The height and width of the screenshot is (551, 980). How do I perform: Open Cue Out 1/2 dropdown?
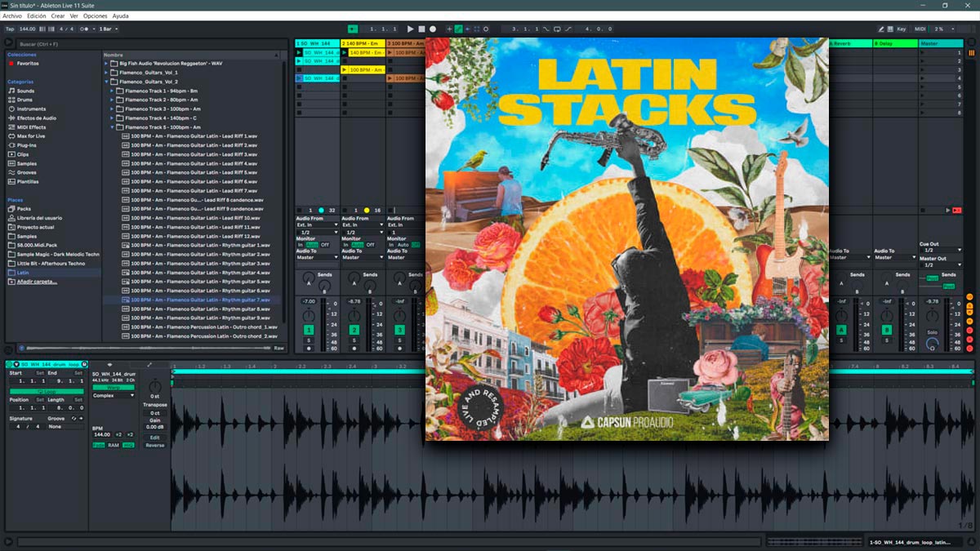pyautogui.click(x=940, y=251)
